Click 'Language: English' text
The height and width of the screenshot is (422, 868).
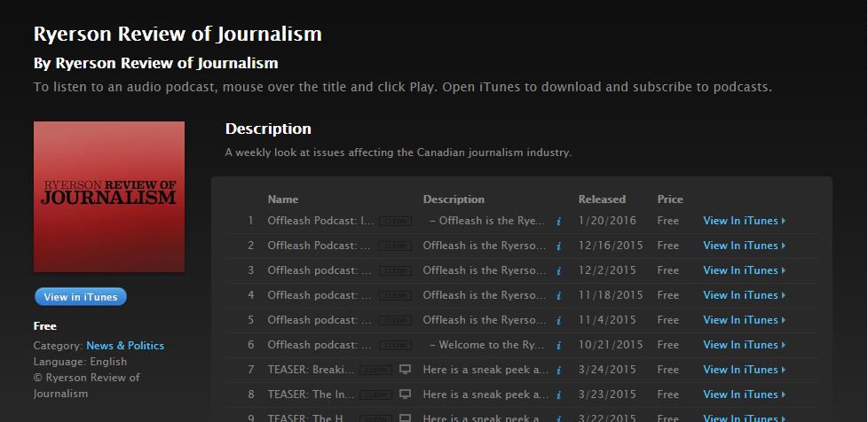pos(80,362)
